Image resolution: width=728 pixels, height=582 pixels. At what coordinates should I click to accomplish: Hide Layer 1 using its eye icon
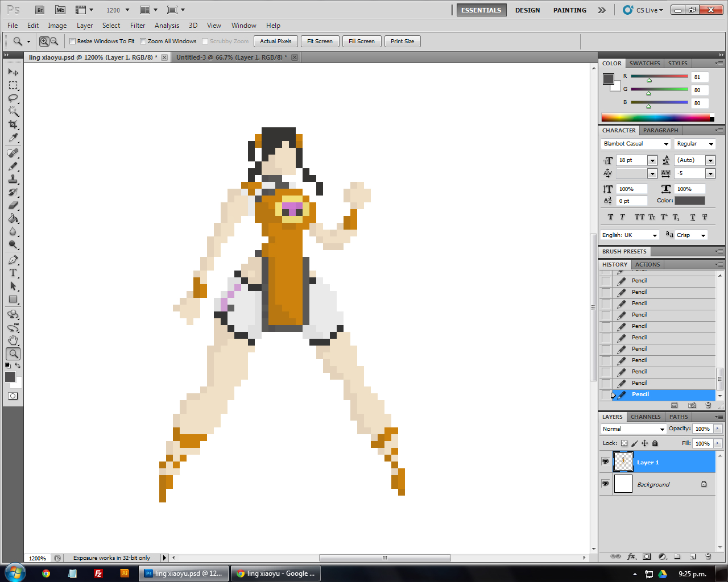click(x=605, y=462)
